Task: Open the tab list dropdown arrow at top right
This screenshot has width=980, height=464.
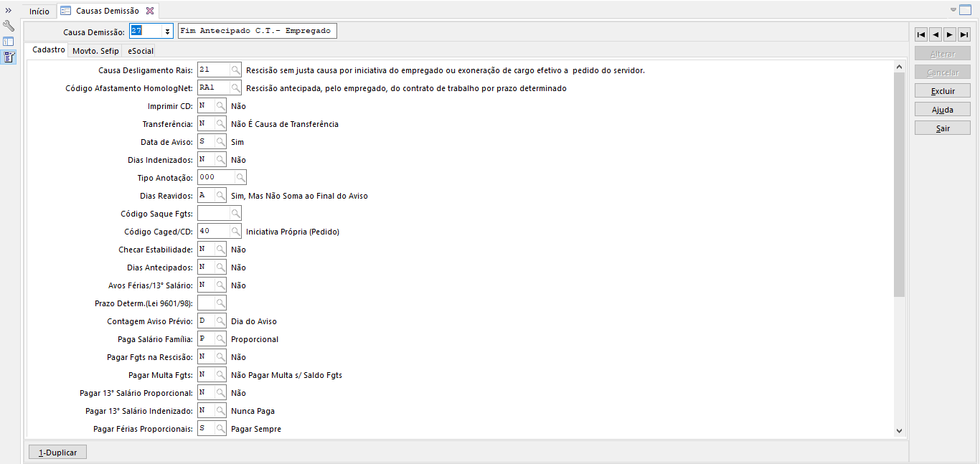Action: click(953, 9)
